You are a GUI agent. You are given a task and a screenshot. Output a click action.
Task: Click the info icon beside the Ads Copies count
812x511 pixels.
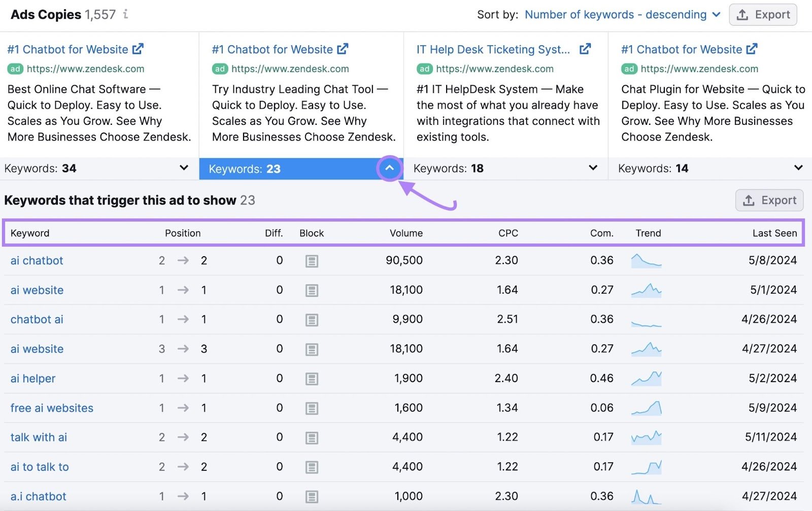coord(125,14)
